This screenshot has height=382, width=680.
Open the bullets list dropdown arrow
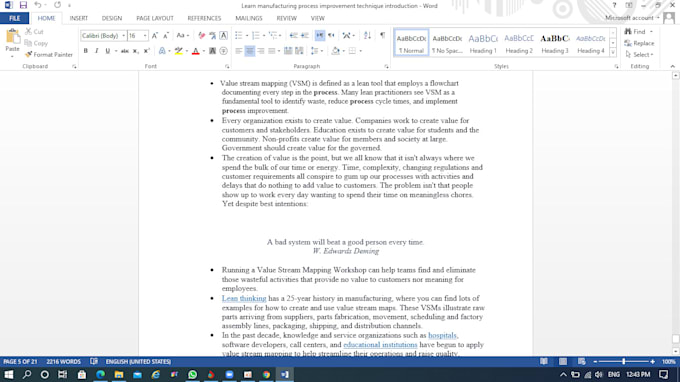[247, 36]
